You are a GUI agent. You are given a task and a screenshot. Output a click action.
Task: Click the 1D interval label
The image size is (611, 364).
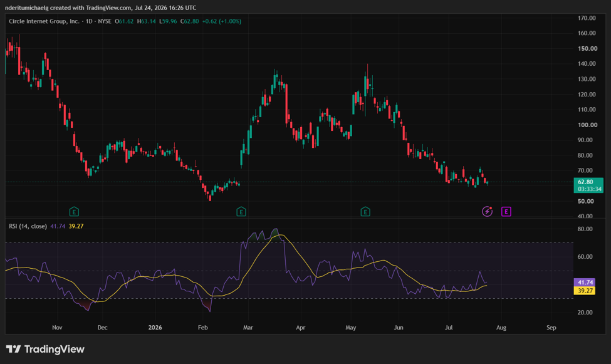click(89, 21)
